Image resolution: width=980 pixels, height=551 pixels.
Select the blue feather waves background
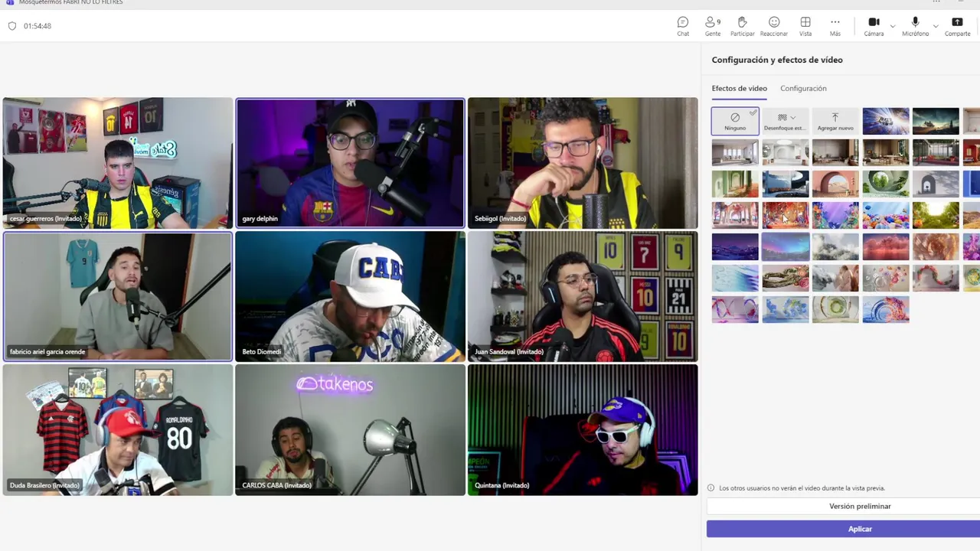[735, 278]
